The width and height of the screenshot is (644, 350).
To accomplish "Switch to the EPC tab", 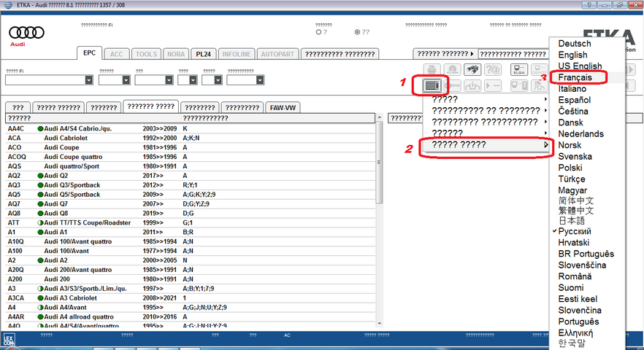I will coord(89,53).
